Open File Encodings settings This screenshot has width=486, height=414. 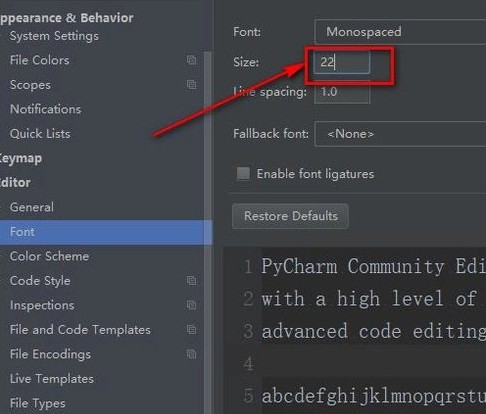coord(50,354)
